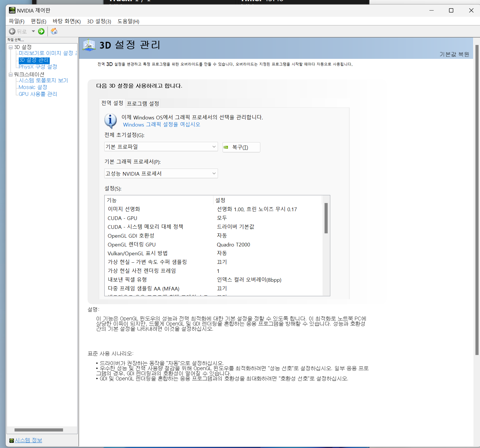
Task: Click the blue information icon
Action: pyautogui.click(x=111, y=121)
